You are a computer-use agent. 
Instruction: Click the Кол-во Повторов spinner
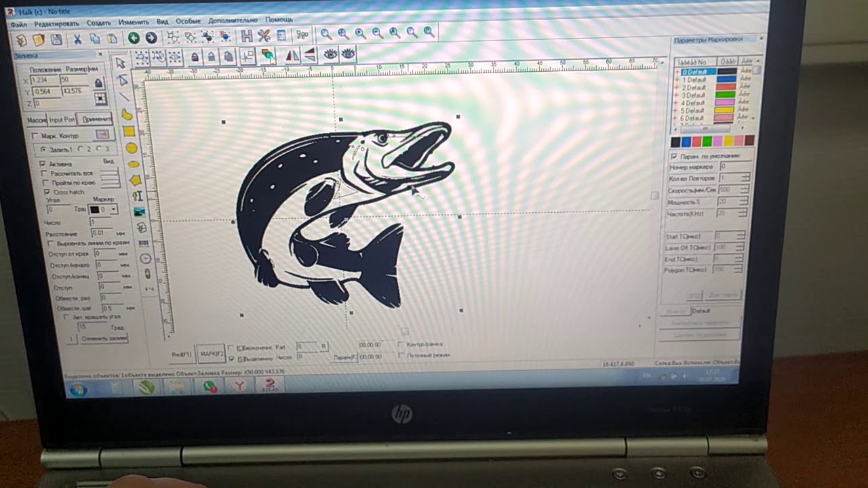tap(746, 178)
